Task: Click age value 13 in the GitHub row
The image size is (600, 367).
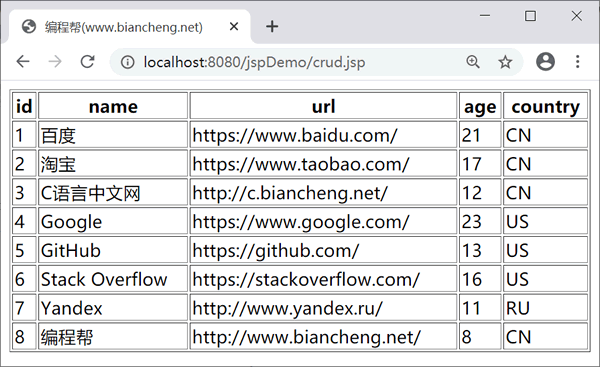Action: pyautogui.click(x=480, y=250)
